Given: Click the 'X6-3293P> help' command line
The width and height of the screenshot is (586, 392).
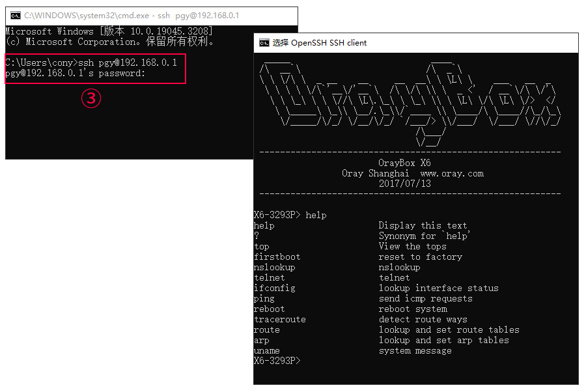Looking at the screenshot, I should (290, 215).
